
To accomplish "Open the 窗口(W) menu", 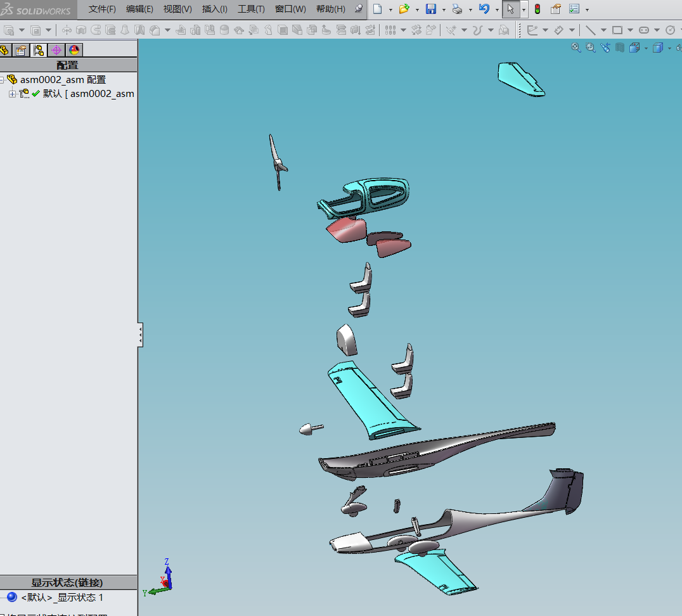I will coord(290,9).
